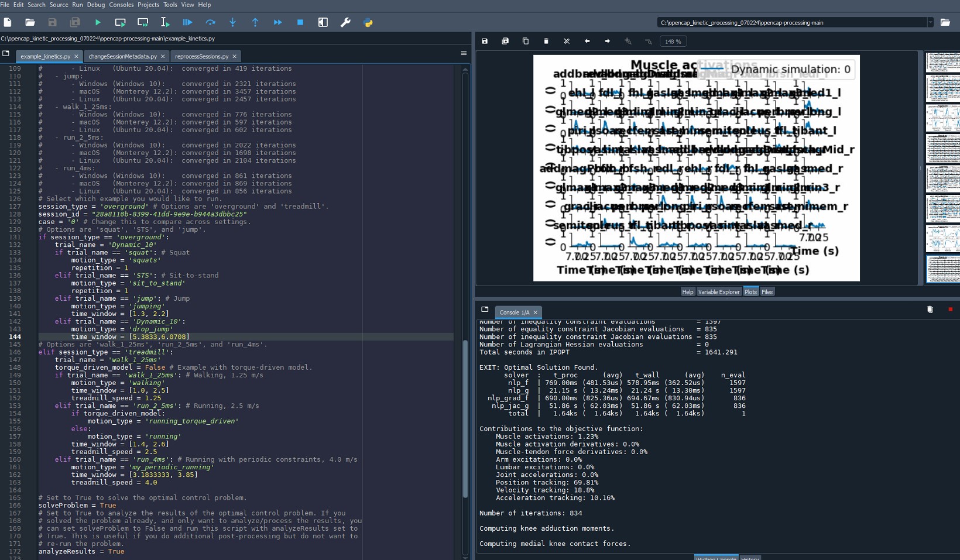The image size is (960, 560).
Task: Browse working directory folder icon
Action: click(x=945, y=22)
